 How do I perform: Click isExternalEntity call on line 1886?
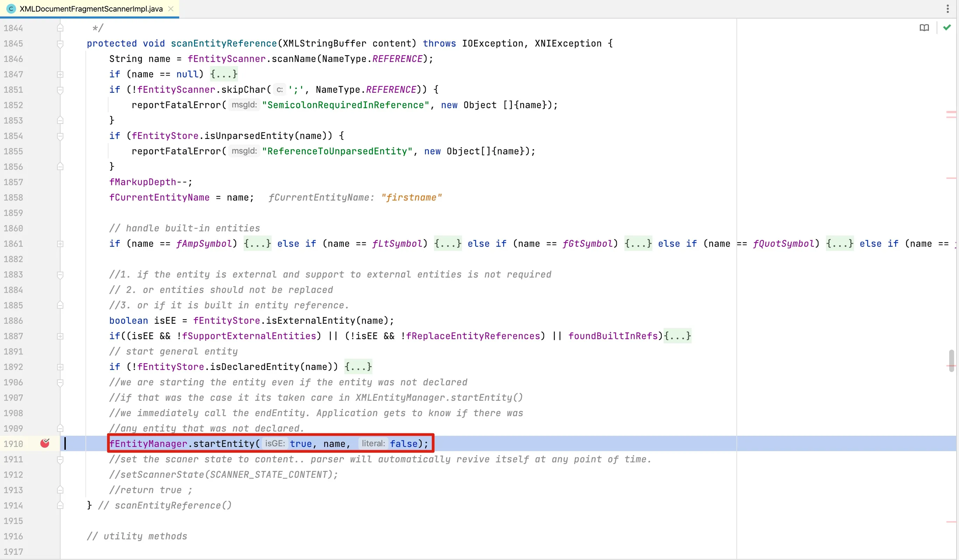[310, 321]
